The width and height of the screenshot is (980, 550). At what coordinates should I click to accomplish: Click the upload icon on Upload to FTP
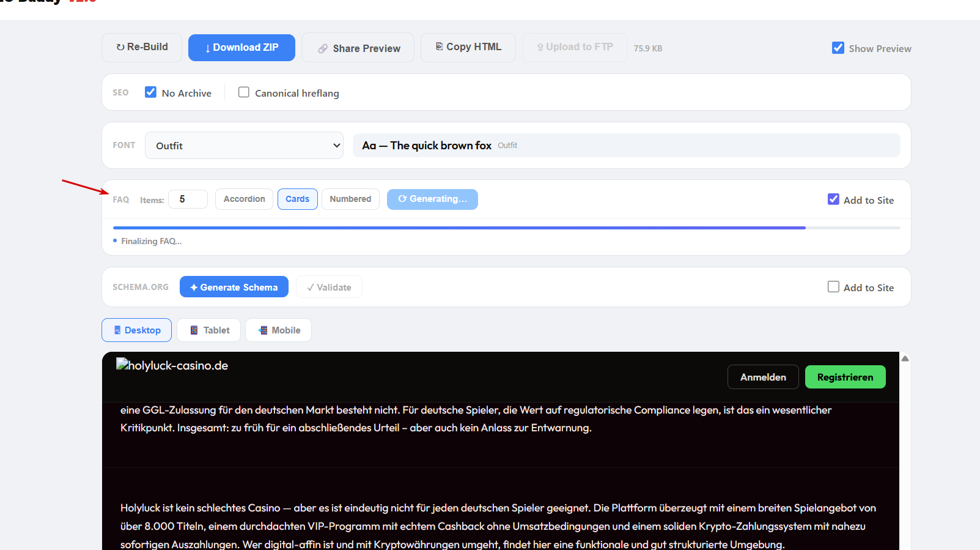[x=540, y=47]
